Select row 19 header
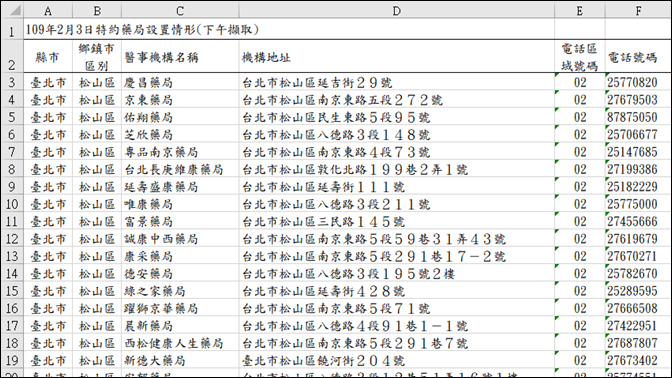Viewport: 672px width, 378px height. coord(12,360)
